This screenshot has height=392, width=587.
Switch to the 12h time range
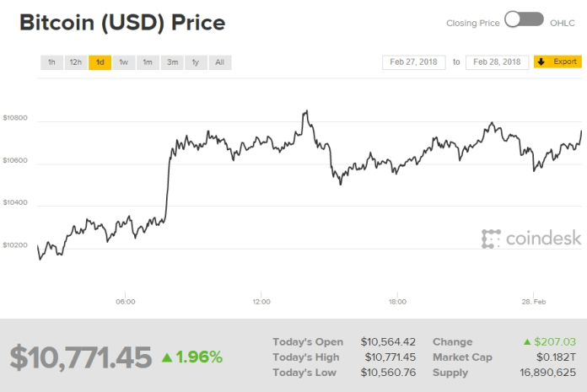tap(76, 62)
